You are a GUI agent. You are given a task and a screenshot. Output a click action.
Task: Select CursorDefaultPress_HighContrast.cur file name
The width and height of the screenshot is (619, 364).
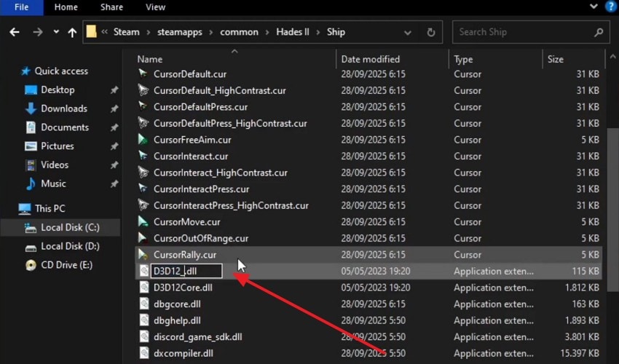[x=230, y=124]
